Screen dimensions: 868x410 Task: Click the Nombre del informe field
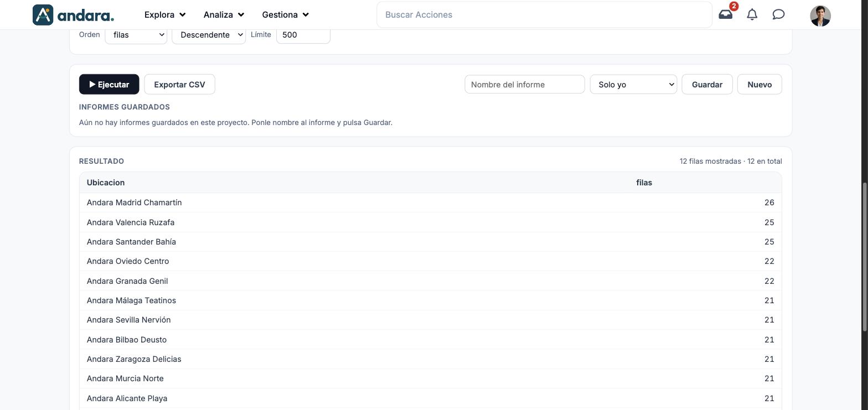tap(525, 85)
